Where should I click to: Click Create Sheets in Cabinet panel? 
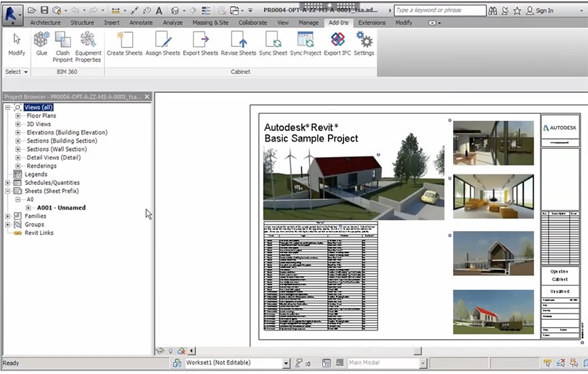[124, 44]
